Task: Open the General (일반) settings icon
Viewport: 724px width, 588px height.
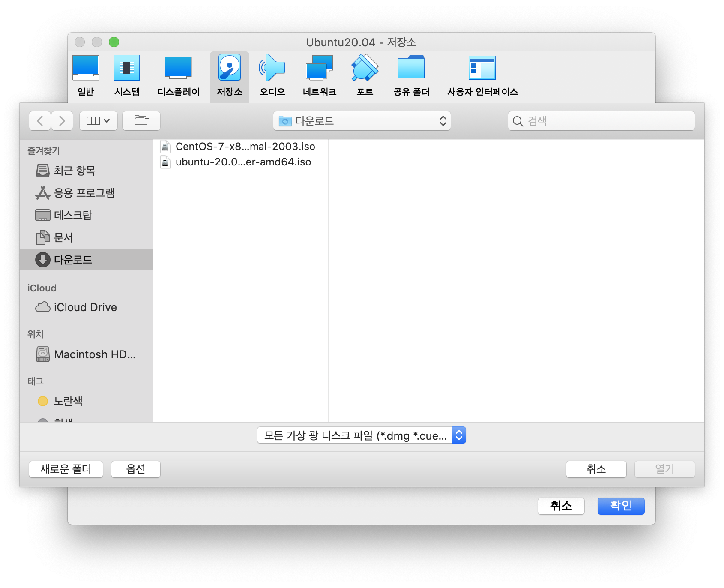Action: 86,68
